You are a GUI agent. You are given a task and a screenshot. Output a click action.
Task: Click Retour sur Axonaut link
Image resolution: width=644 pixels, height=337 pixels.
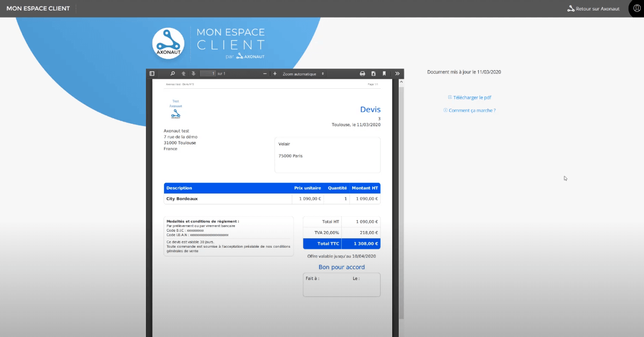pos(594,9)
